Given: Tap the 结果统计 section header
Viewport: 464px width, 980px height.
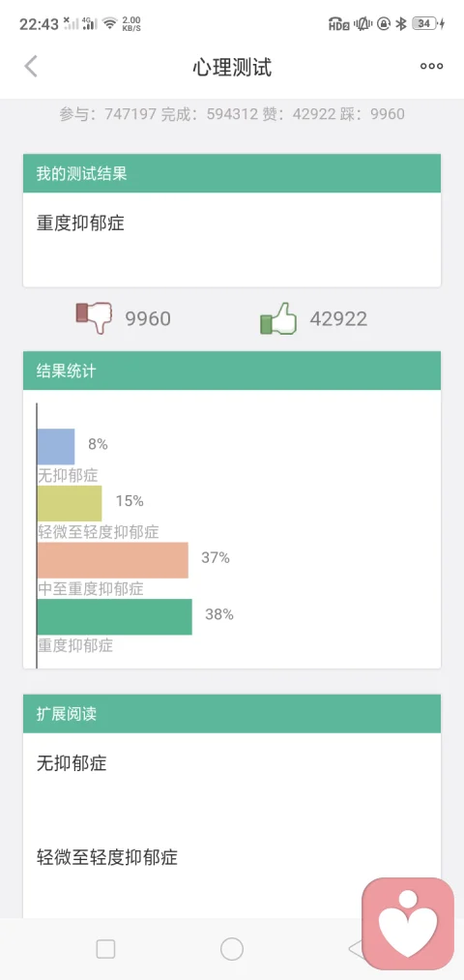Looking at the screenshot, I should pyautogui.click(x=232, y=370).
